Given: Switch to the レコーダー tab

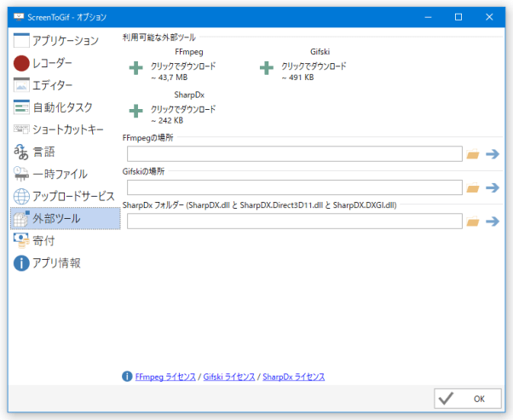Looking at the screenshot, I should coord(64,63).
